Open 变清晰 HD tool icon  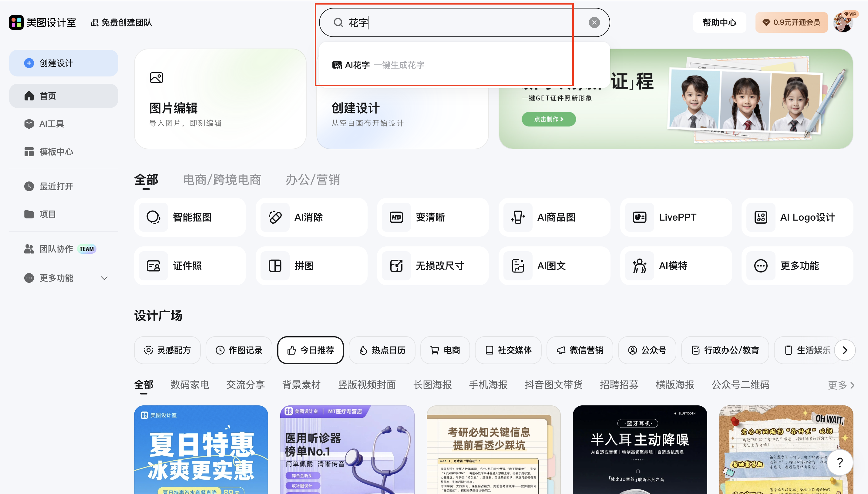pos(396,217)
